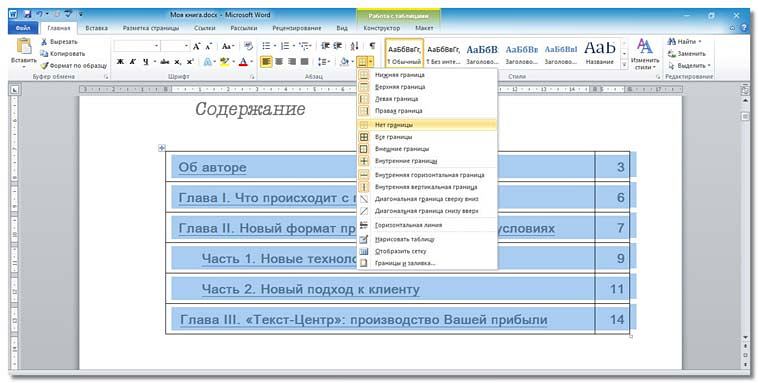Click the Paste (Вставить) clipboard icon
The width and height of the screenshot is (758, 383).
pos(24,45)
